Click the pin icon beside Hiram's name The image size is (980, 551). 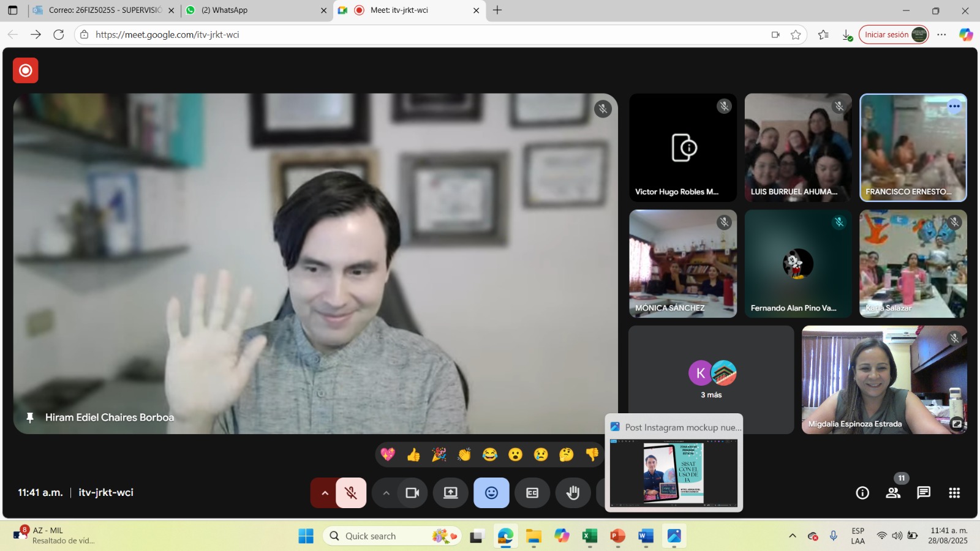[x=29, y=418]
